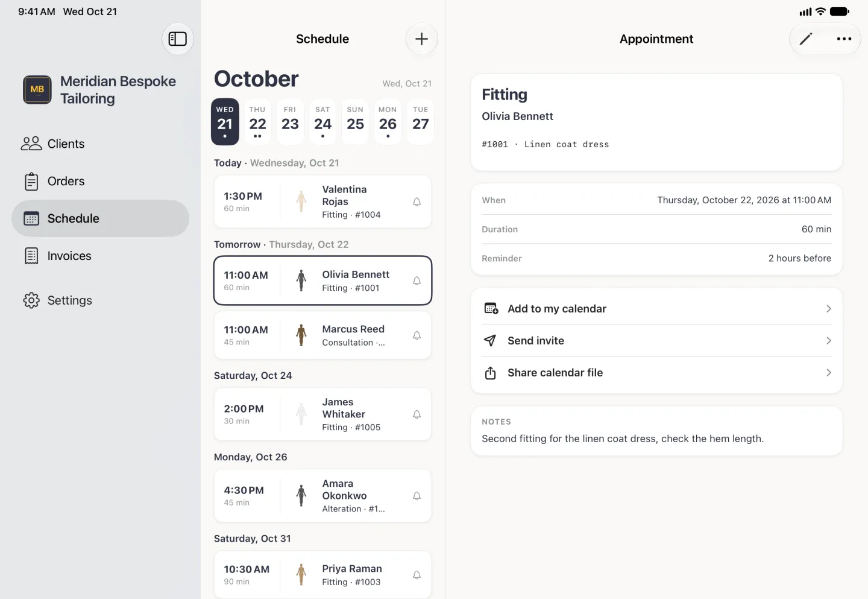Select Saturday 24 in the week strip

[x=322, y=122]
